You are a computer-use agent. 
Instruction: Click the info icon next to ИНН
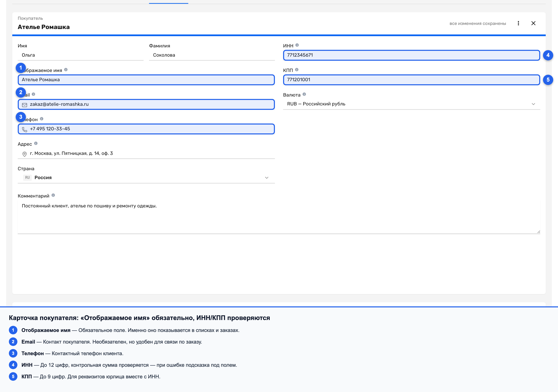297,45
